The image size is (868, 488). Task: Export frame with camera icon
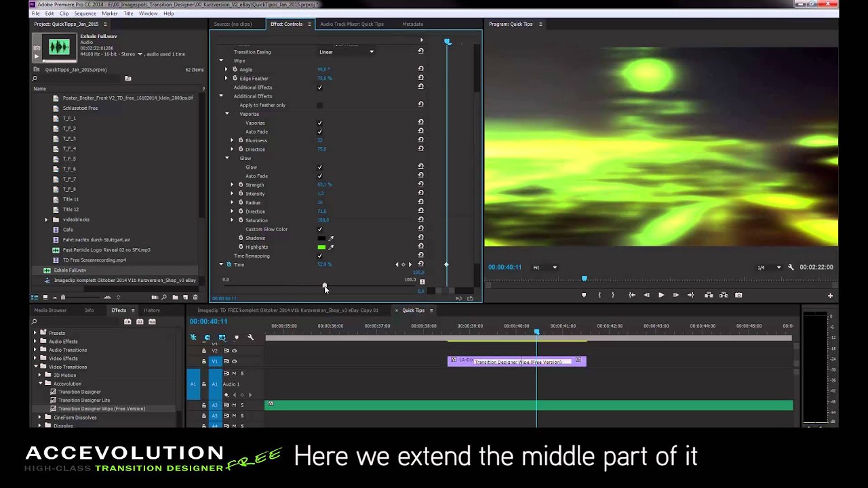click(738, 295)
